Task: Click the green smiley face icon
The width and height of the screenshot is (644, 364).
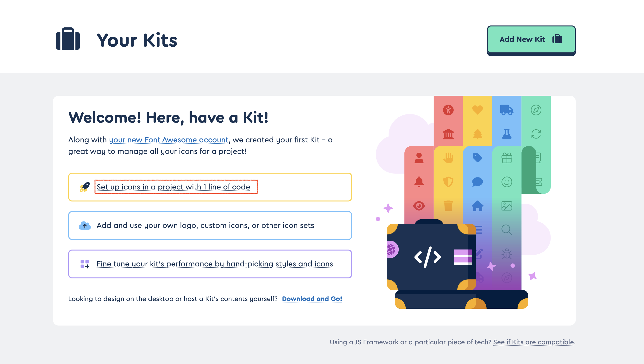Action: tap(507, 182)
